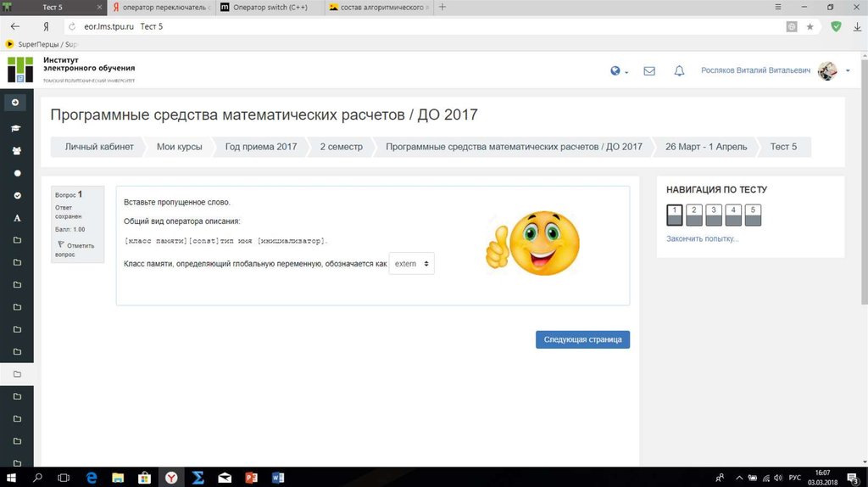Bookmark page with star icon
Viewport: 868px width, 487px height.
[810, 26]
